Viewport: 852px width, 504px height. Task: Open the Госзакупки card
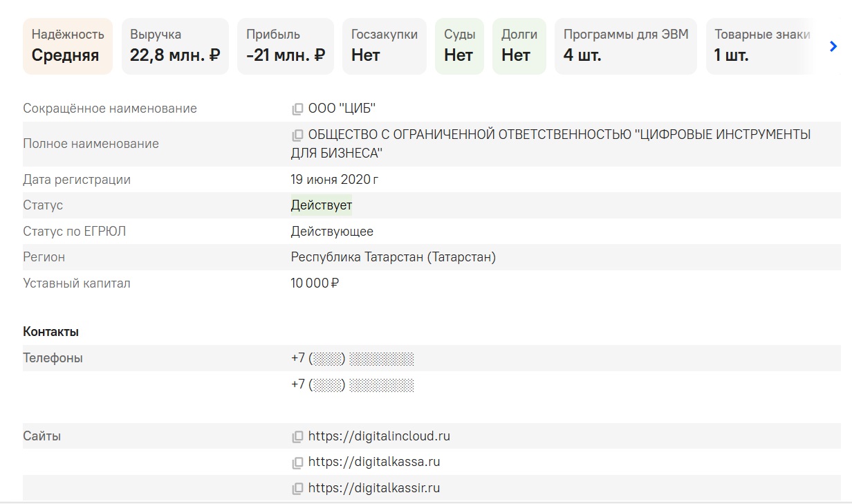[384, 46]
